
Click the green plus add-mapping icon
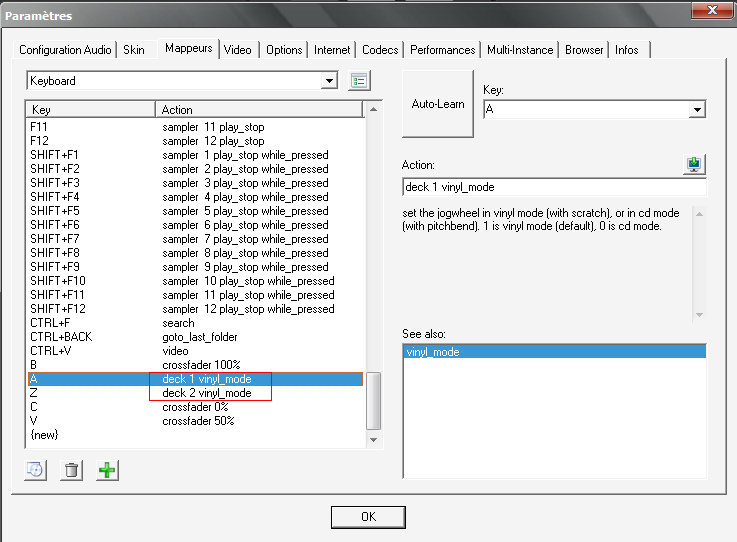[107, 470]
